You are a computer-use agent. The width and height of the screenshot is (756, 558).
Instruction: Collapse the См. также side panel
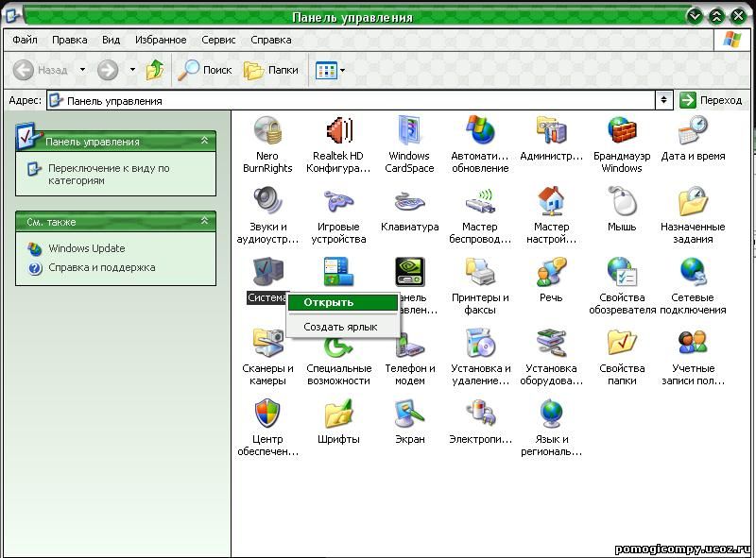click(x=204, y=221)
